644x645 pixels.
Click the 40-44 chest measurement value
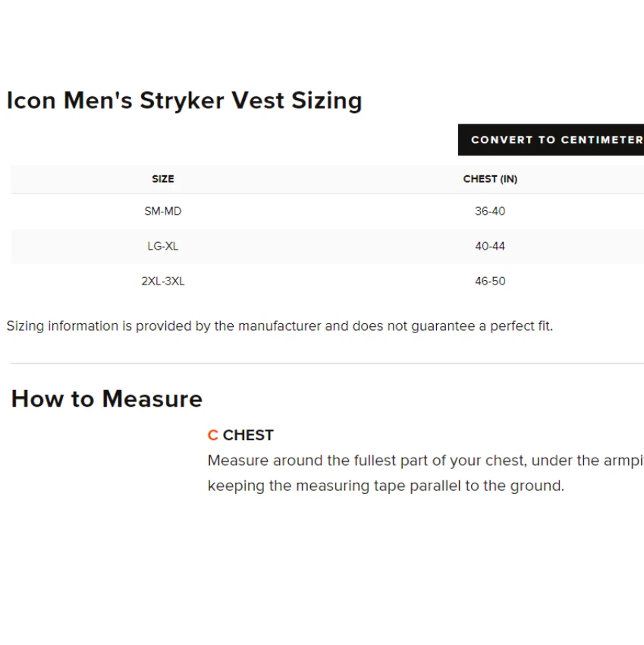(x=490, y=246)
